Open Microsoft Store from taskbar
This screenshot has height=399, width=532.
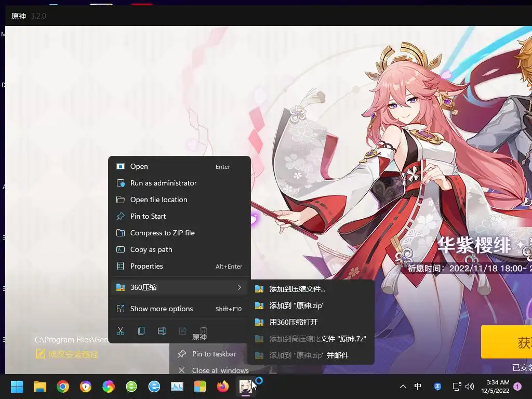click(x=200, y=387)
